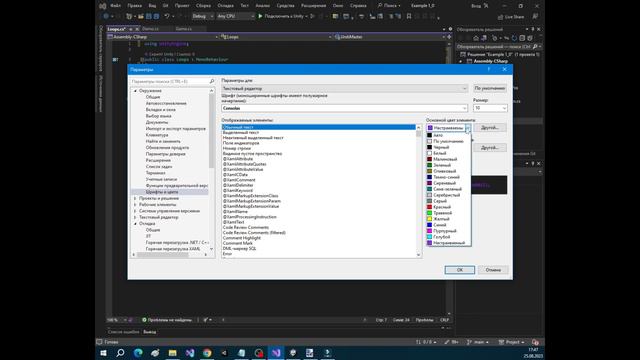Select the Черный color option

coord(449,147)
